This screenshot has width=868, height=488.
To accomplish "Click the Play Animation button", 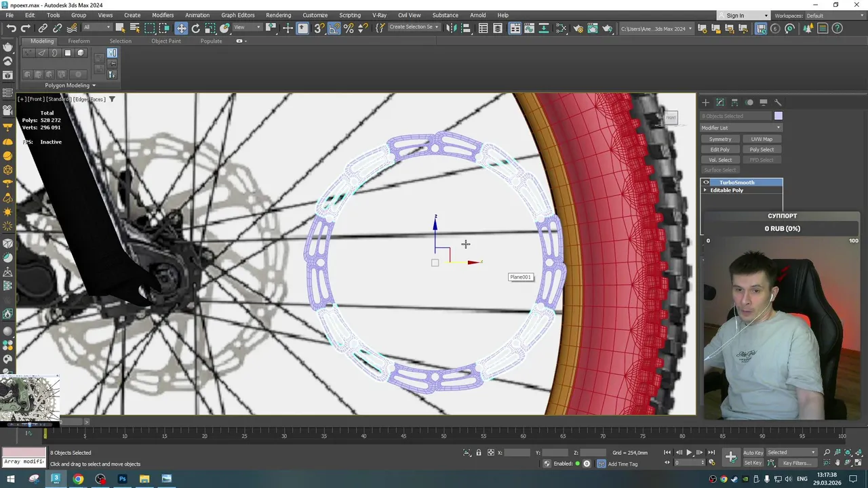I will (689, 452).
